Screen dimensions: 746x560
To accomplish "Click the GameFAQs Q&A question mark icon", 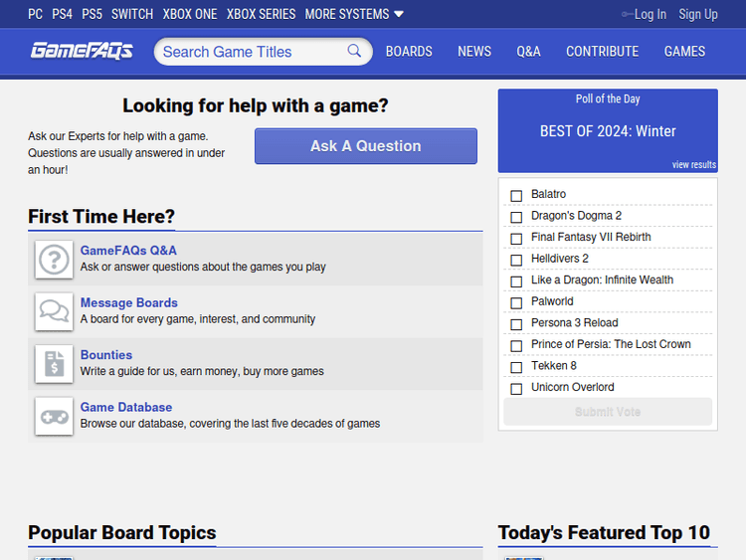I will coord(54,260).
